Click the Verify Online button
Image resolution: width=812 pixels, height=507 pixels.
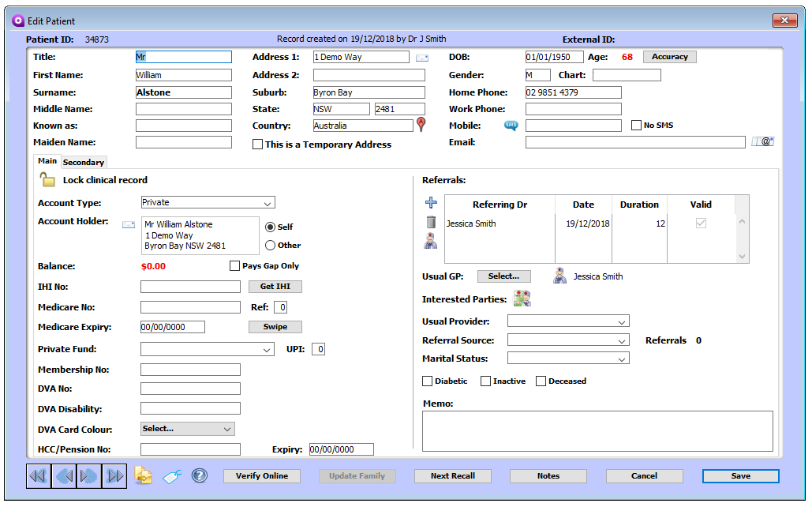point(261,476)
